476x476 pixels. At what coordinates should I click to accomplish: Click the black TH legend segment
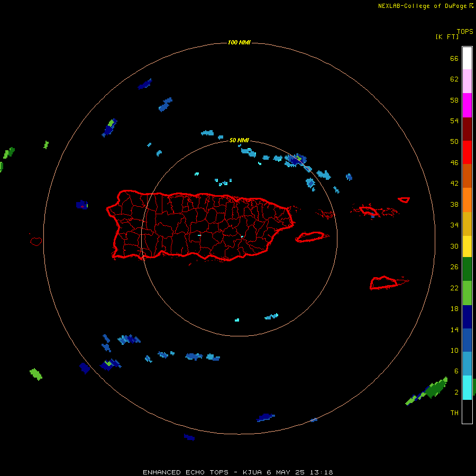[x=467, y=411]
